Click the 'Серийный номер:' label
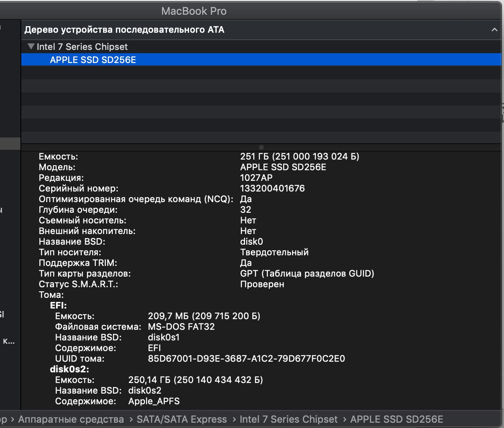This screenshot has height=428, width=504. pos(79,189)
